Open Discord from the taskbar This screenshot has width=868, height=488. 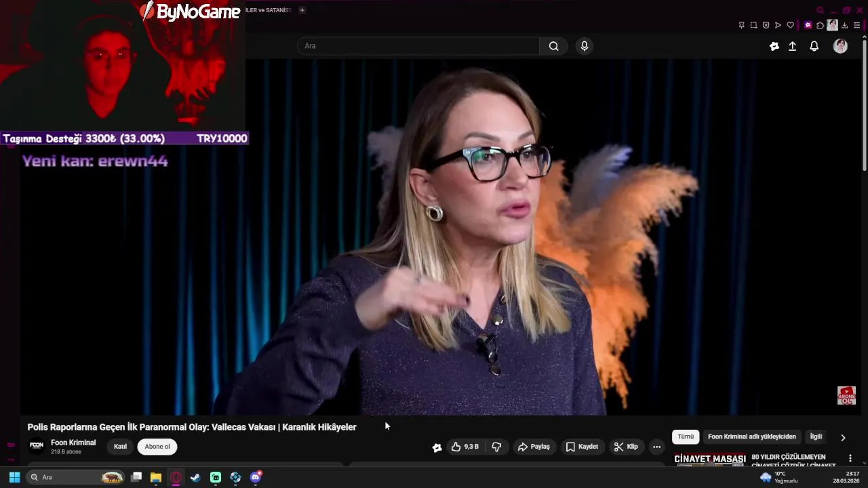[x=256, y=477]
